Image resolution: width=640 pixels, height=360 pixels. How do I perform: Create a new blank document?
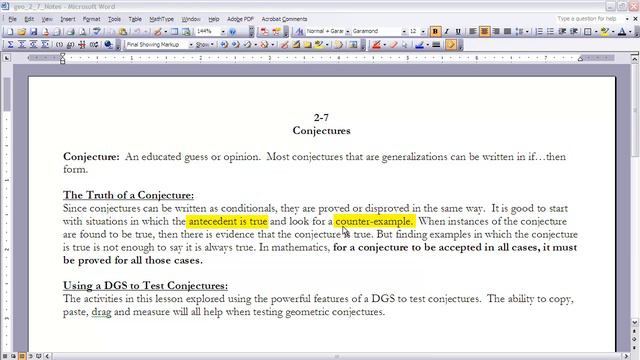pos(10,31)
